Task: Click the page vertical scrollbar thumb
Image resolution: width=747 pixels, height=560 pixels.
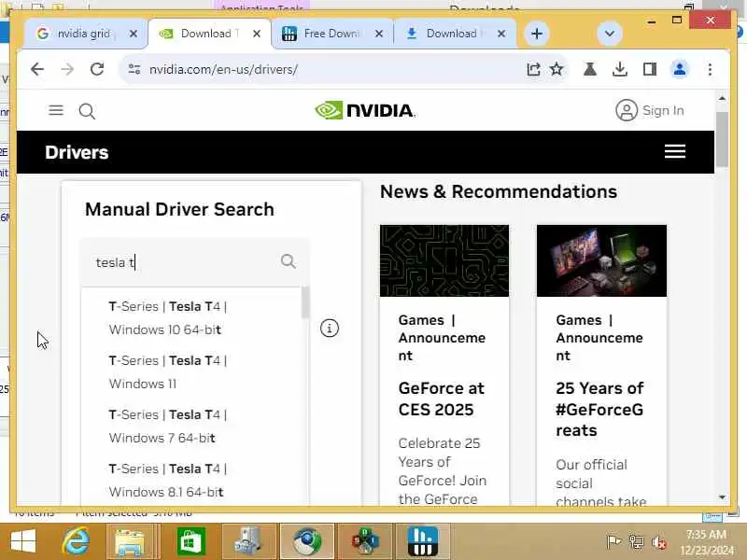Action: pos(722,139)
